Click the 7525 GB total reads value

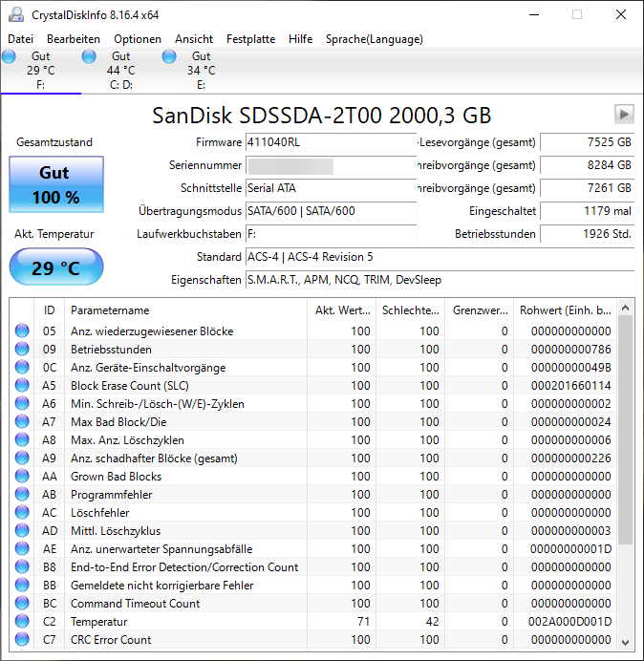tap(587, 142)
